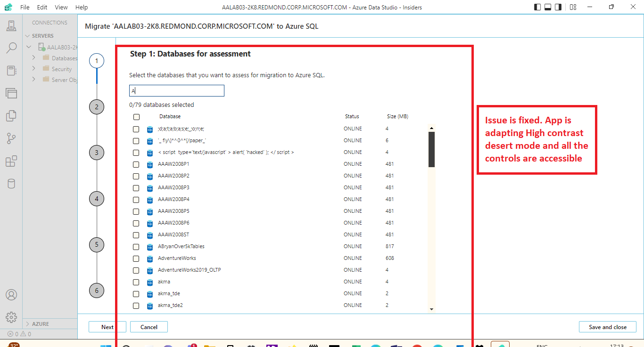Screen dimensions: 644x347
Task: Open the View menu
Action: 61,7
